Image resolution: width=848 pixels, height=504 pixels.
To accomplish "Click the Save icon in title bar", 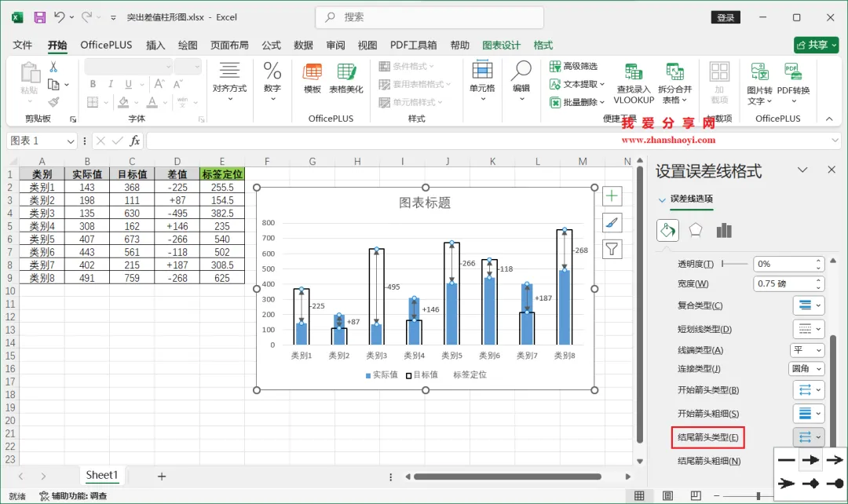I will (39, 17).
